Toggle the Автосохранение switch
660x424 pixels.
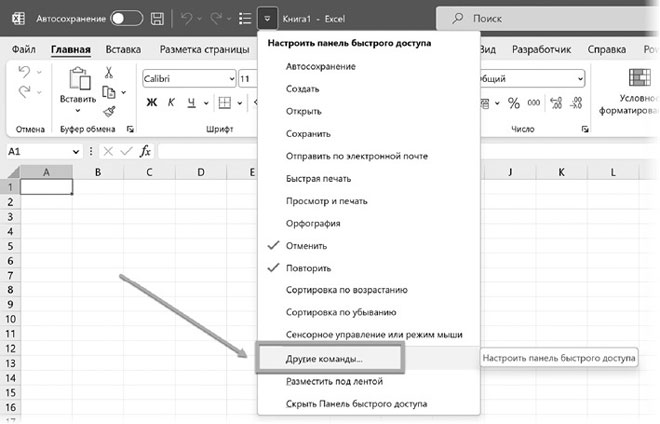click(125, 19)
